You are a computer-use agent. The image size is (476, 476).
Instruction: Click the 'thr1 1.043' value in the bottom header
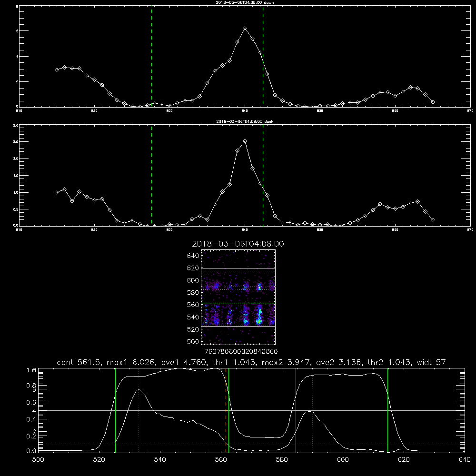pos(233,362)
